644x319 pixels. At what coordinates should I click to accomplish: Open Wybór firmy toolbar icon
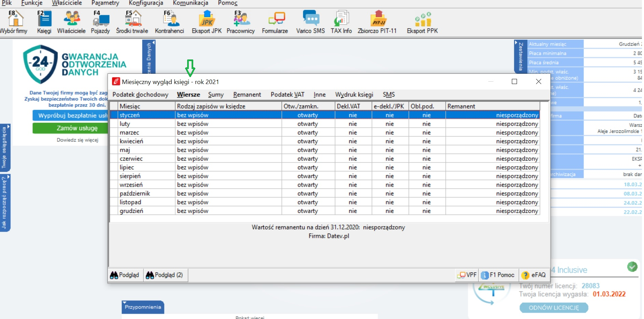[x=14, y=22]
